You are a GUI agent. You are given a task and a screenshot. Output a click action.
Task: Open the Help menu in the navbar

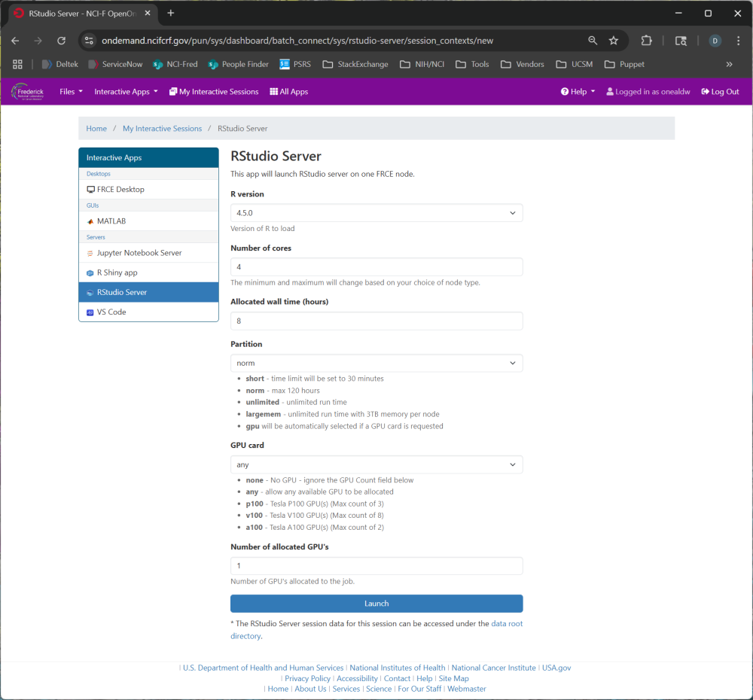578,92
